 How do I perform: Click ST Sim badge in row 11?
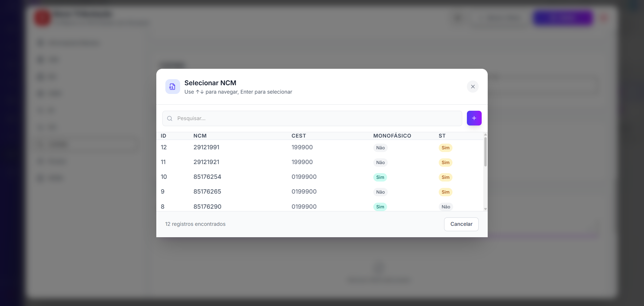pyautogui.click(x=445, y=162)
